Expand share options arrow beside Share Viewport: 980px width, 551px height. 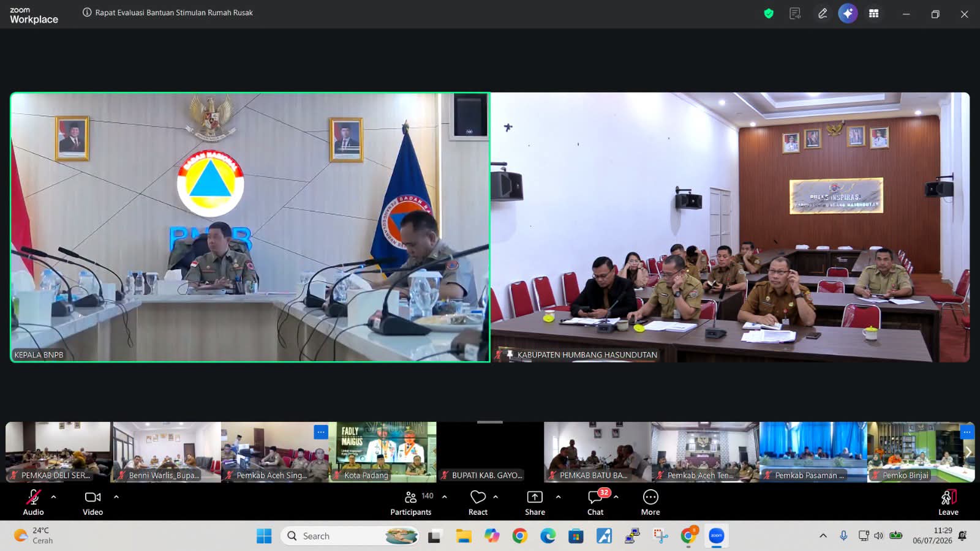click(558, 497)
